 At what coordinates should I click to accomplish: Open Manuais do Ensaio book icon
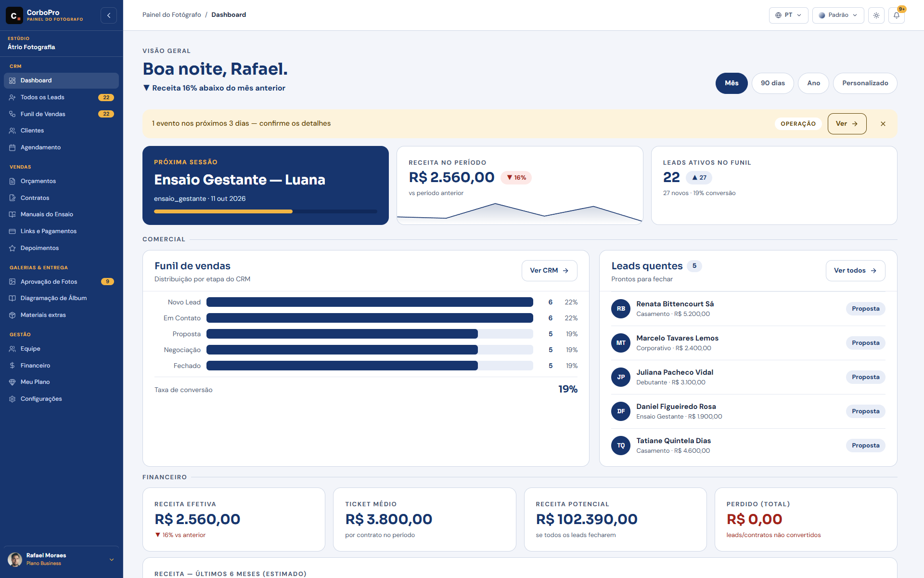point(13,214)
